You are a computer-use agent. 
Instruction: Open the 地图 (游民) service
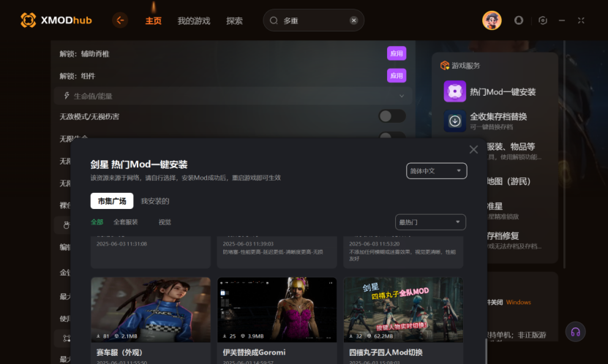click(508, 181)
